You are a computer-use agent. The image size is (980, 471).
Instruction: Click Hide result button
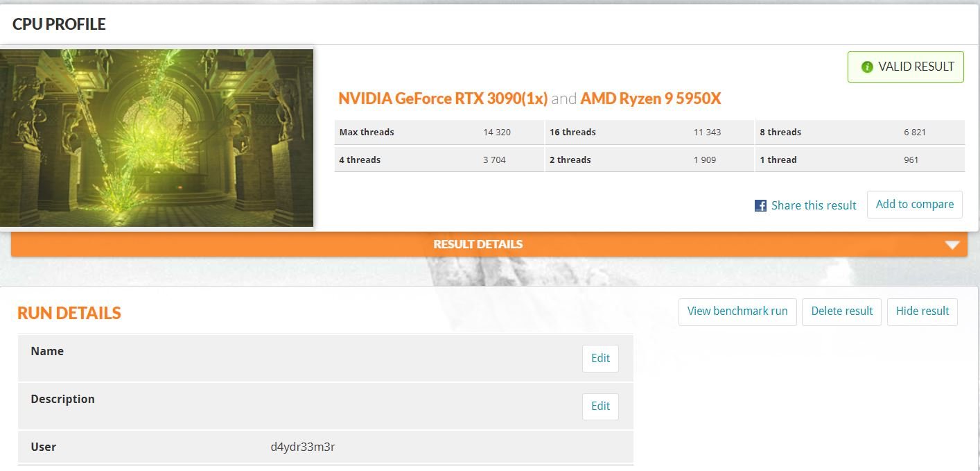point(922,311)
